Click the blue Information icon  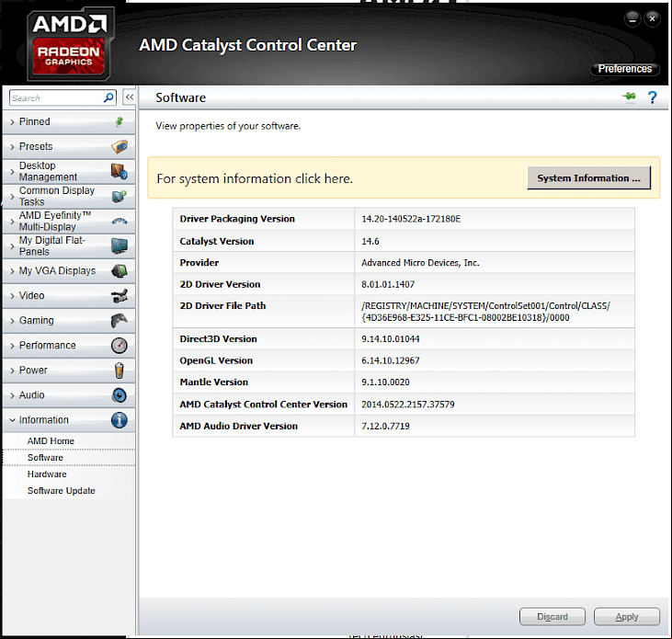(120, 420)
